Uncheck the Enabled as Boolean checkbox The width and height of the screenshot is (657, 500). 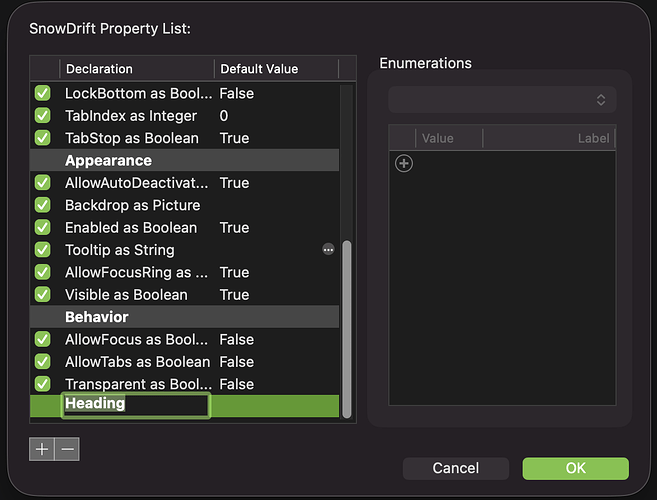[42, 227]
